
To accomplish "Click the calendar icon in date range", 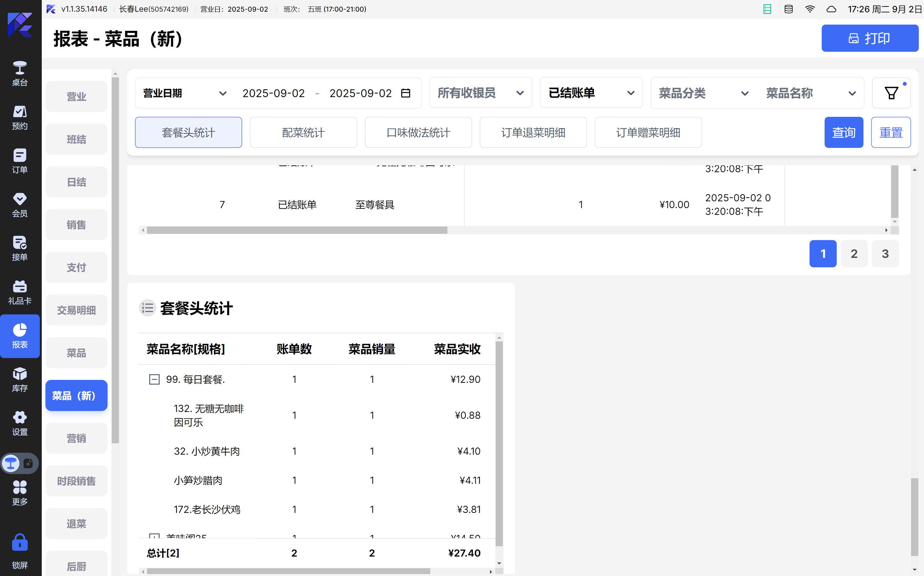I will coord(406,93).
